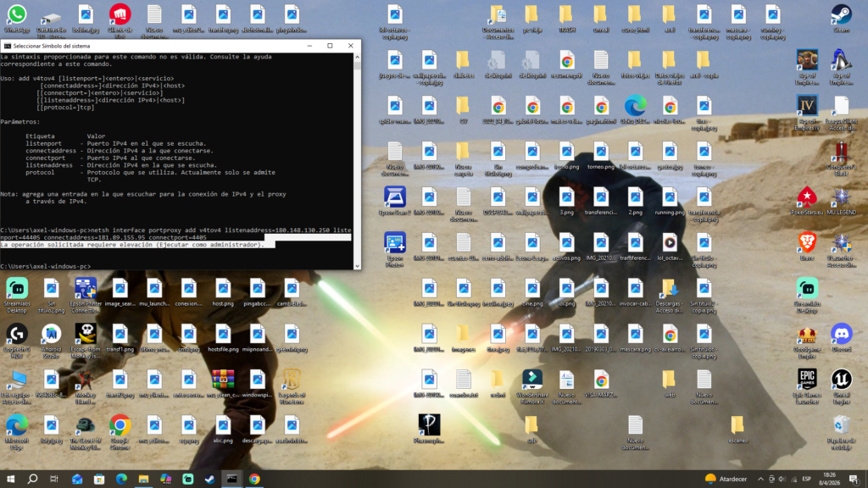Launch the PokerStars.eu desktop shortcut

(x=807, y=197)
